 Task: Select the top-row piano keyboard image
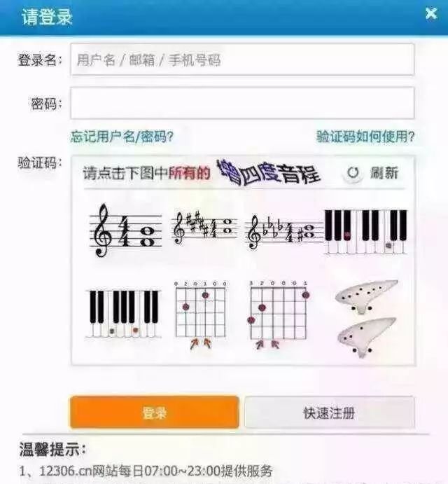click(x=366, y=232)
